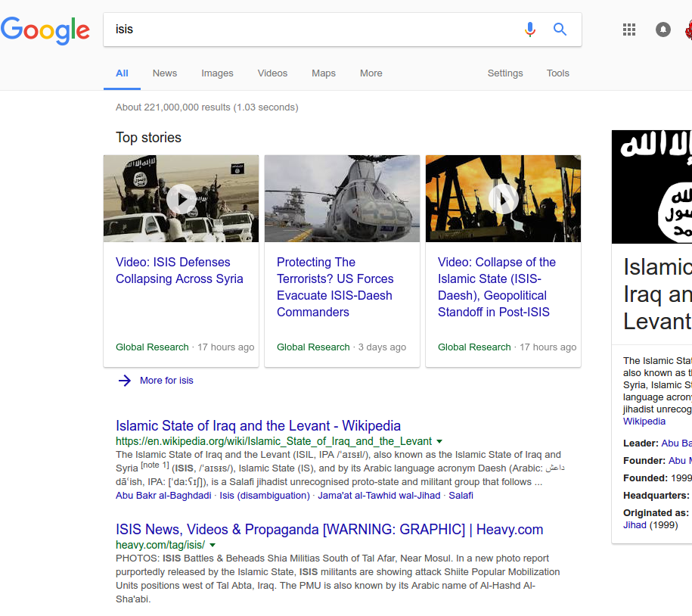Open the Settings menu
This screenshot has height=616, width=692.
504,73
